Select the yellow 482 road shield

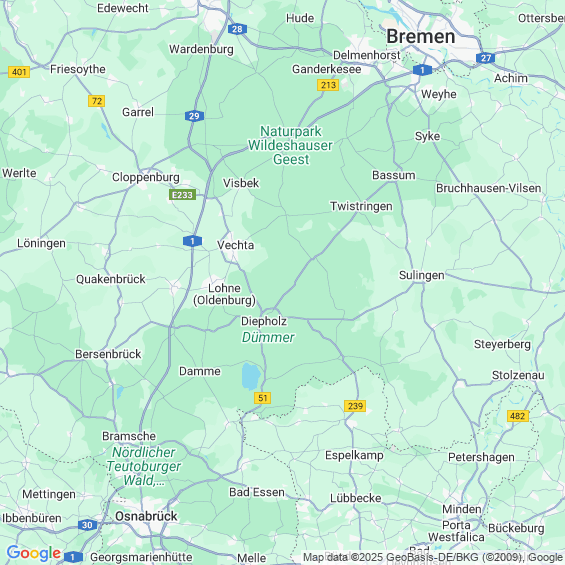518,416
